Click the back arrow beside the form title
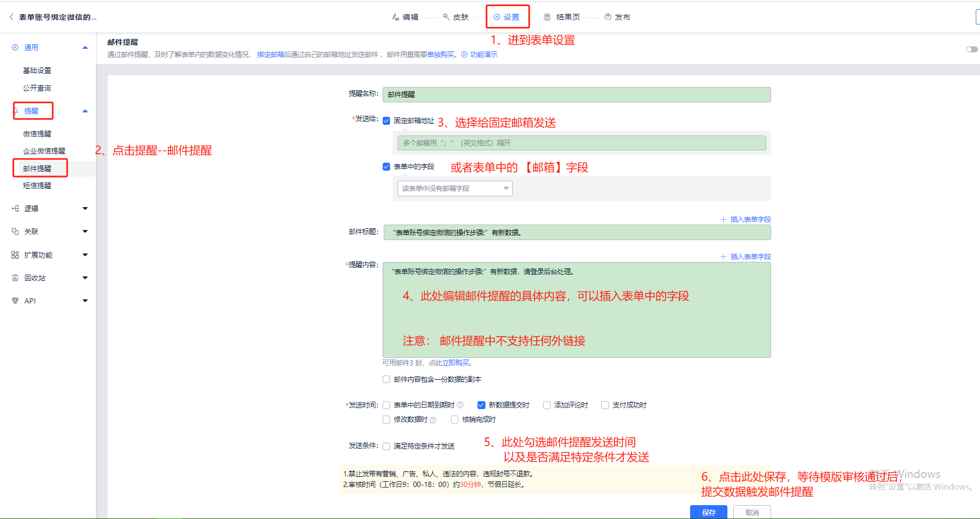 pos(11,17)
